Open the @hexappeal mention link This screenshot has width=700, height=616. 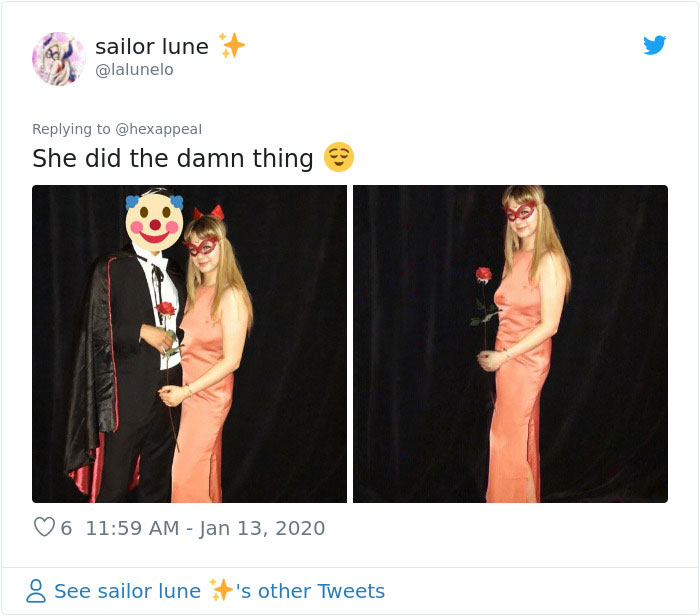160,129
